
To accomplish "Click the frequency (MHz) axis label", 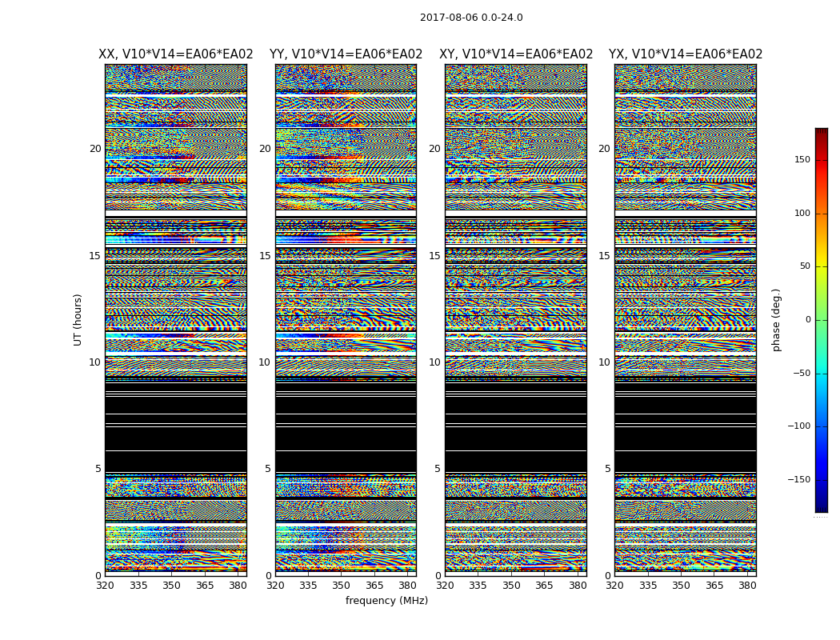I will pyautogui.click(x=386, y=600).
